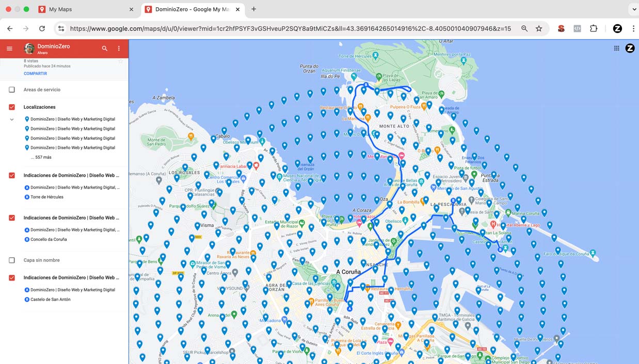639x364 pixels.
Task: Click the Z account avatar on map
Action: pyautogui.click(x=630, y=48)
